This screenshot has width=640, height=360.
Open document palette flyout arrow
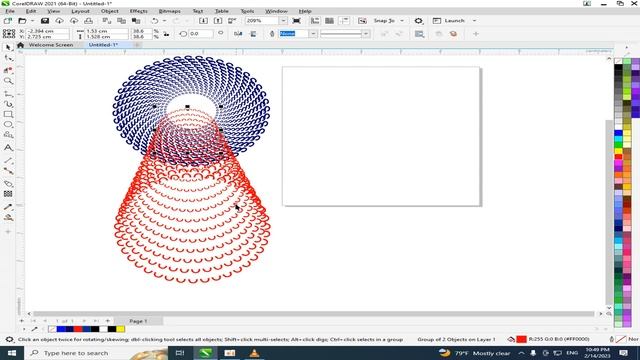click(x=24, y=329)
